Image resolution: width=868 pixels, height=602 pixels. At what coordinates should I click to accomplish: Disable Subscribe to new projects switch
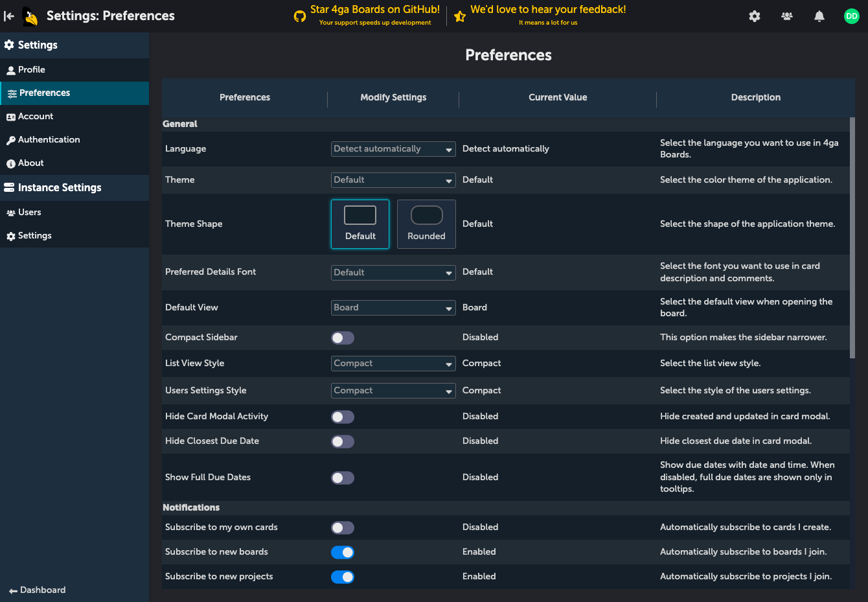coord(343,577)
